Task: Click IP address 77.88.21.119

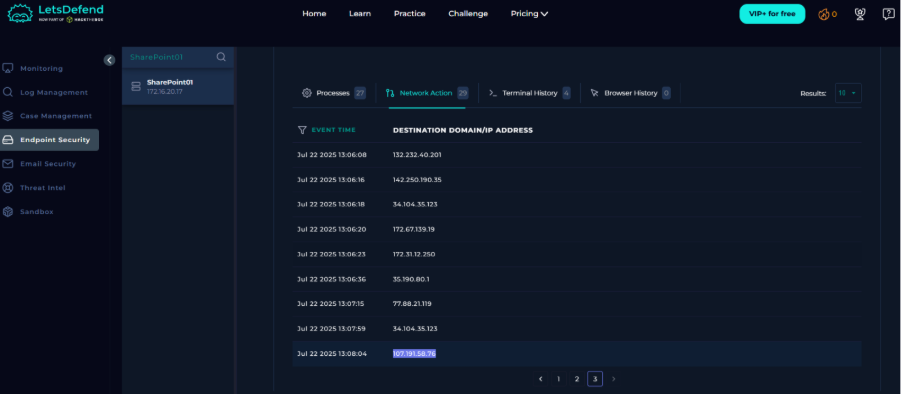Action: point(412,304)
